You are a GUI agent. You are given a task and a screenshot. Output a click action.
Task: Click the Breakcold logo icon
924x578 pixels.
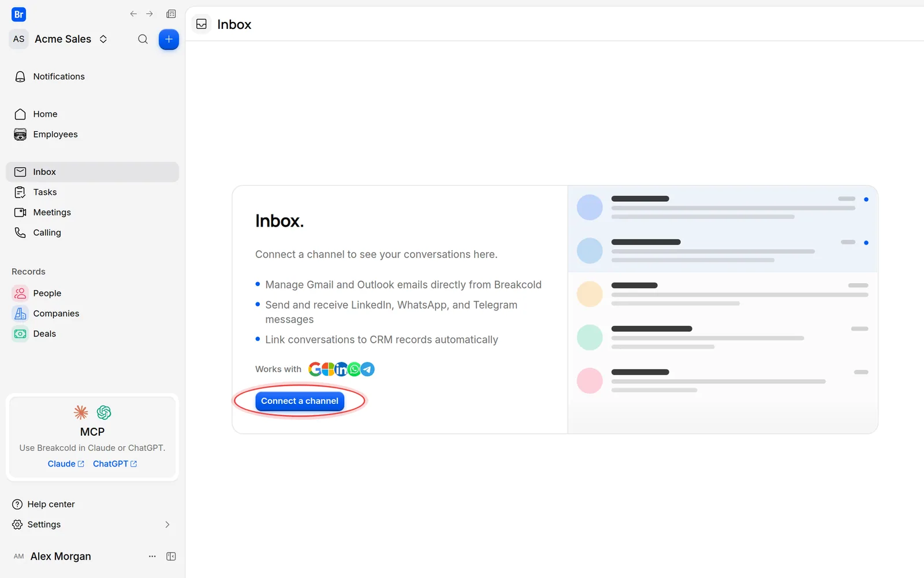tap(18, 14)
